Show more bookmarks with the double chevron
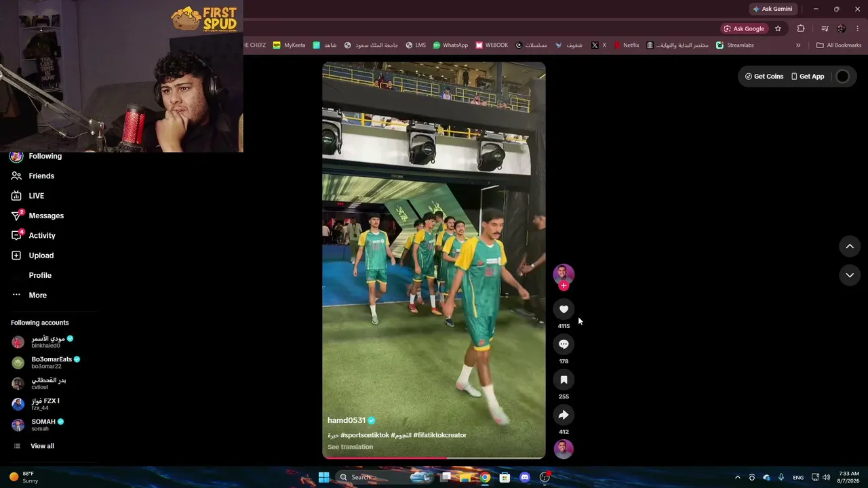 click(x=798, y=45)
